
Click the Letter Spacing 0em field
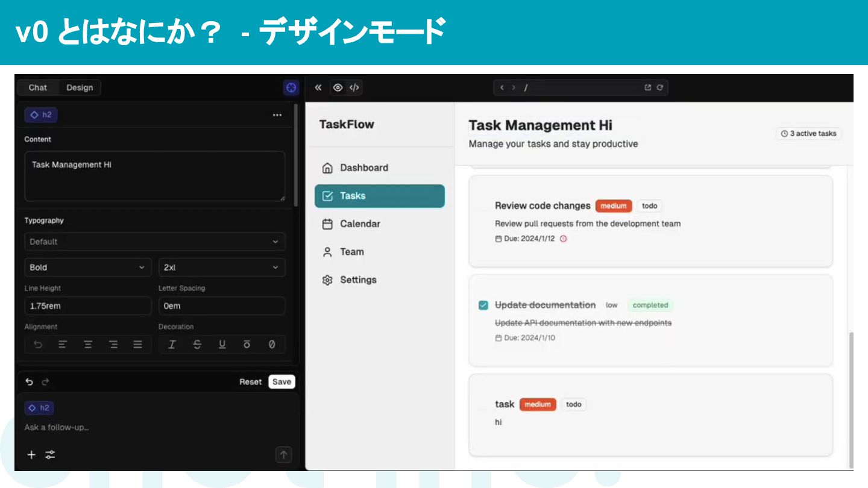click(222, 306)
